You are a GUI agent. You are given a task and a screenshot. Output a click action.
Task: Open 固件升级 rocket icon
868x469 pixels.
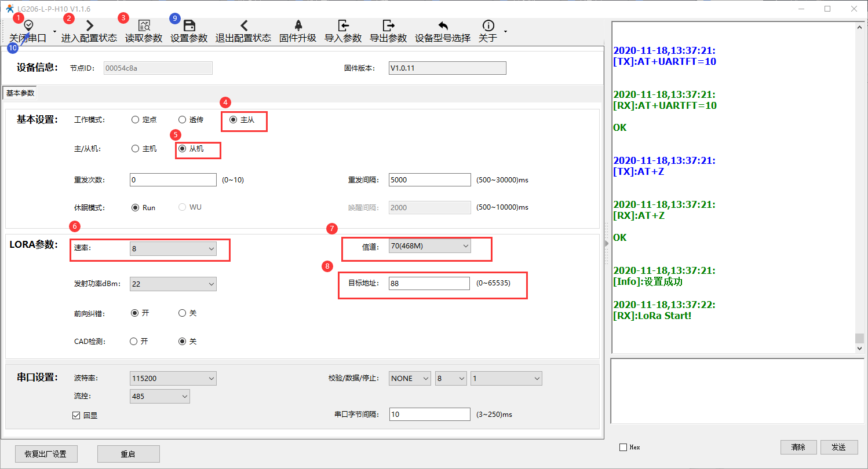pos(298,26)
